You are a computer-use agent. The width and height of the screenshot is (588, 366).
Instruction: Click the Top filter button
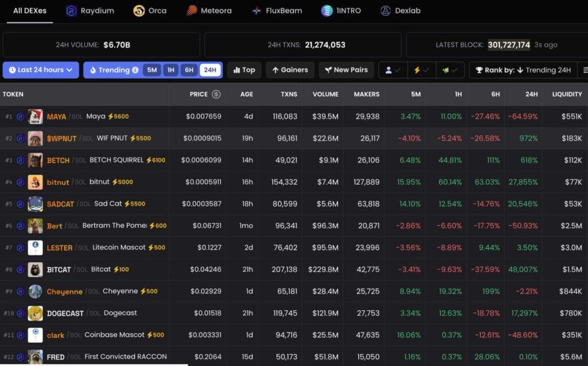point(244,70)
